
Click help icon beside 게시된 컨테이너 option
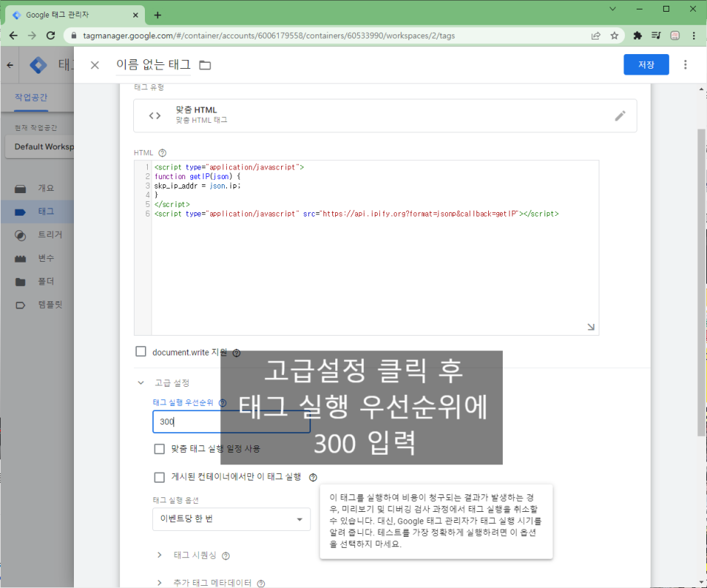313,477
